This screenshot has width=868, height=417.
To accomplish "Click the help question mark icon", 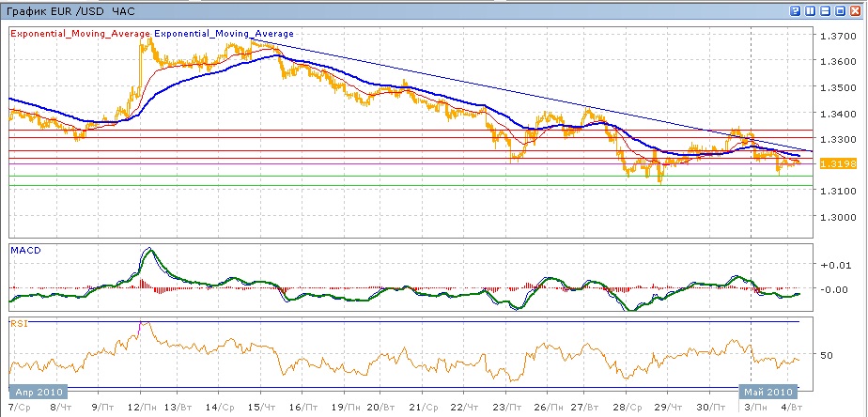I will 795,11.
